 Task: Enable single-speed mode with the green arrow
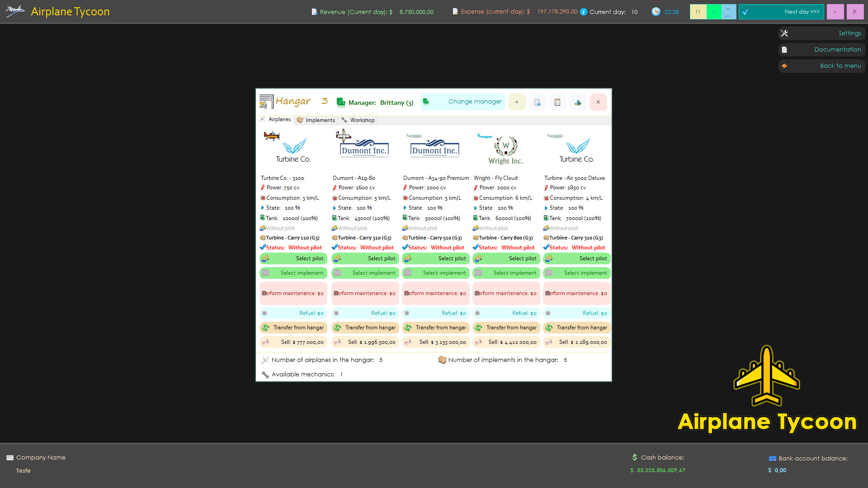713,11
